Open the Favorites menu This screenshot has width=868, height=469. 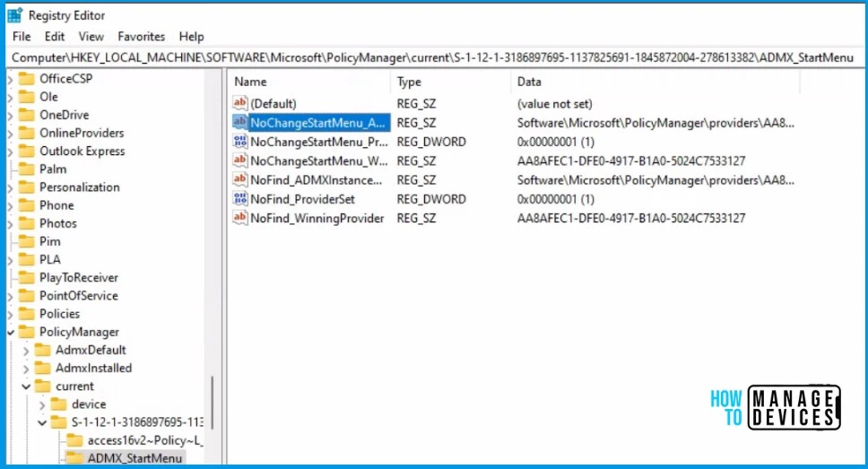coord(141,37)
